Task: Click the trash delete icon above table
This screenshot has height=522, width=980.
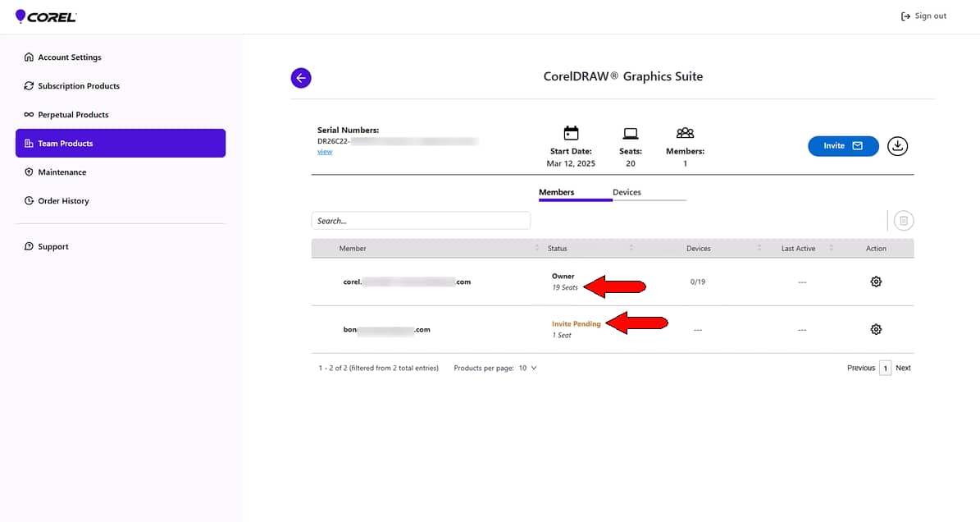Action: point(903,220)
